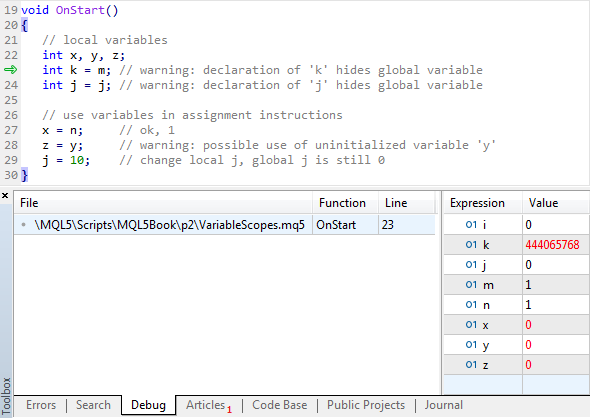Click the Line column header
Image resolution: width=590 pixels, height=418 pixels.
click(x=406, y=203)
